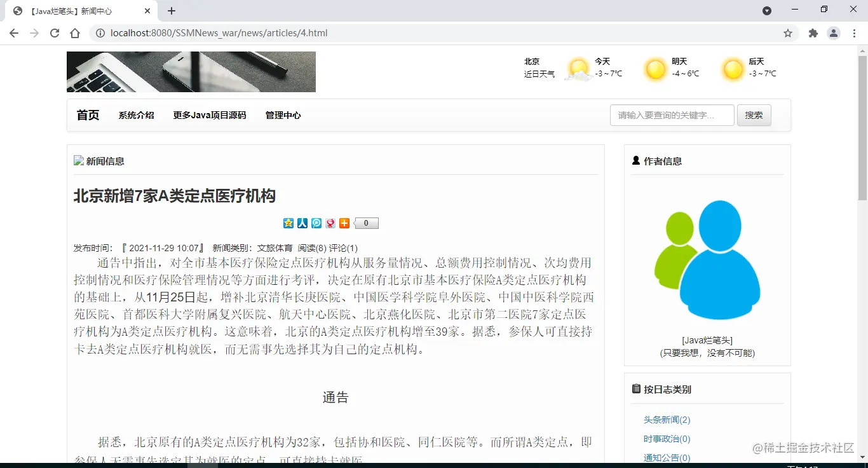The image size is (868, 468).
Task: Click the 搜索 button
Action: click(754, 115)
